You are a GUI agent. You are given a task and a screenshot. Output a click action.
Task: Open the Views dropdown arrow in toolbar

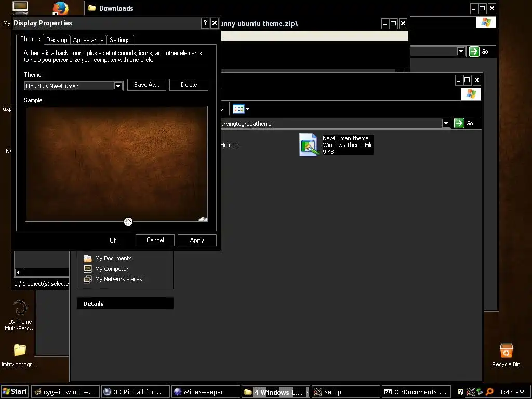pos(247,109)
